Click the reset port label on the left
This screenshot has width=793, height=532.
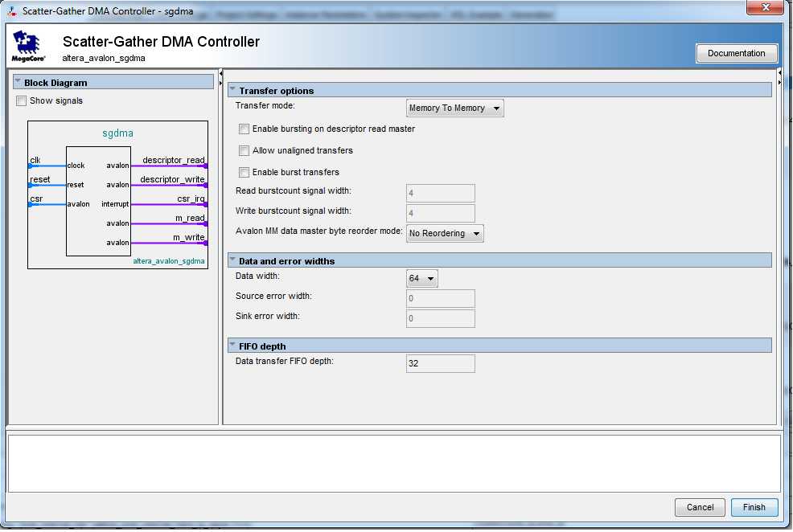(39, 179)
